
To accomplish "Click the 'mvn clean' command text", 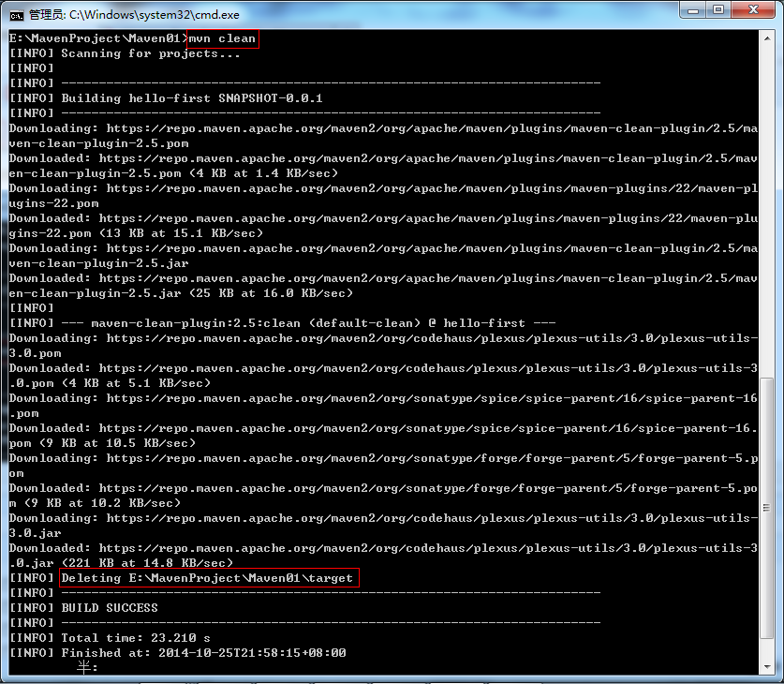I will click(223, 38).
